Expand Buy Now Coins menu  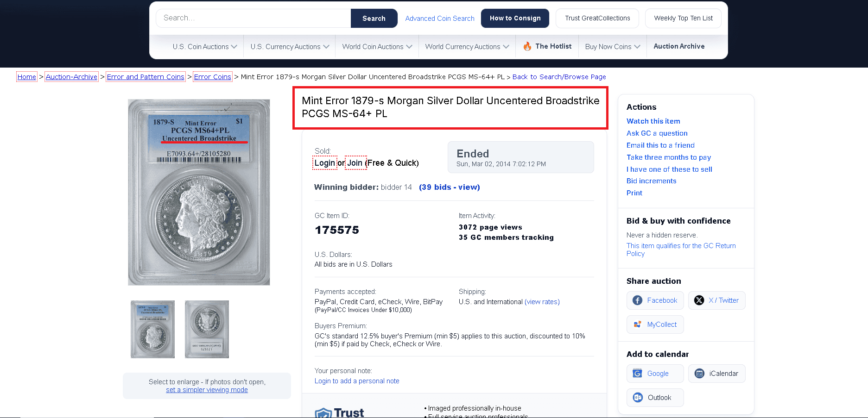click(612, 47)
